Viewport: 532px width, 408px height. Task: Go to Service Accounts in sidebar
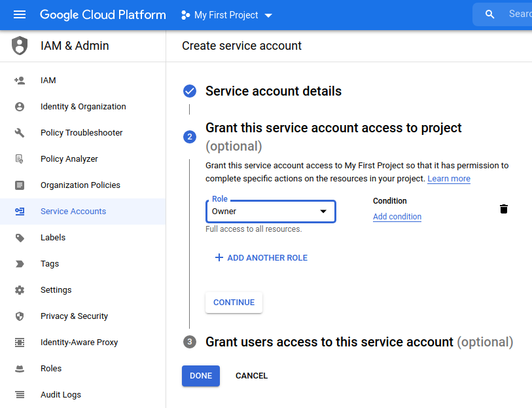click(x=73, y=212)
